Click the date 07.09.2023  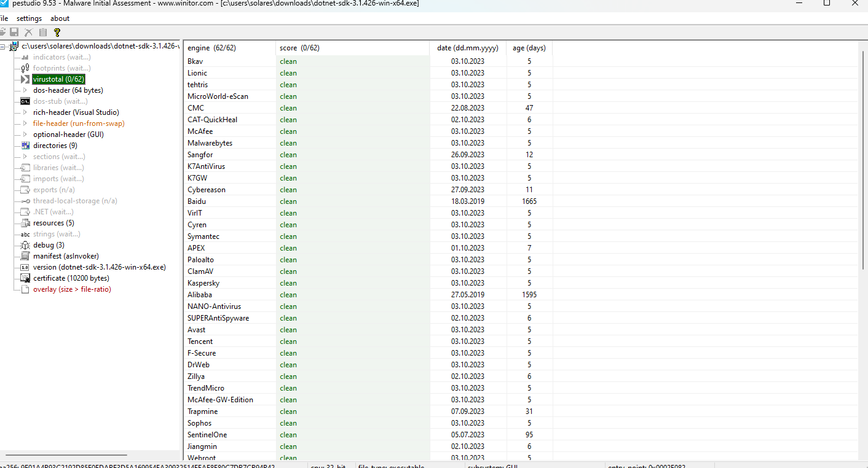click(468, 411)
